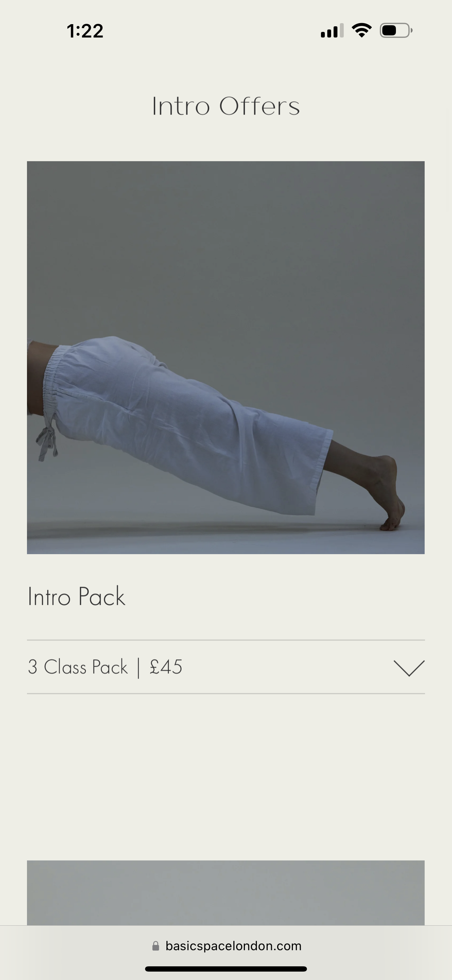Select the £45 price text
The width and height of the screenshot is (452, 980).
pyautogui.click(x=166, y=667)
